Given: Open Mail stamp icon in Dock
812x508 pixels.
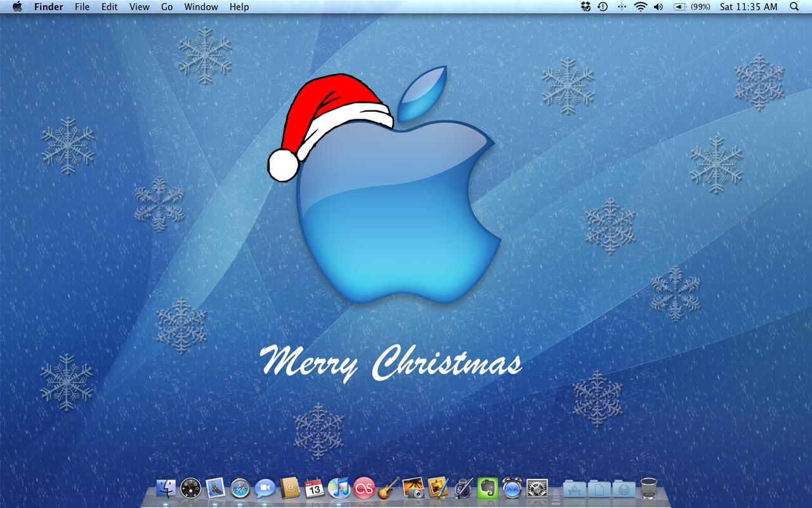Looking at the screenshot, I should (x=216, y=488).
